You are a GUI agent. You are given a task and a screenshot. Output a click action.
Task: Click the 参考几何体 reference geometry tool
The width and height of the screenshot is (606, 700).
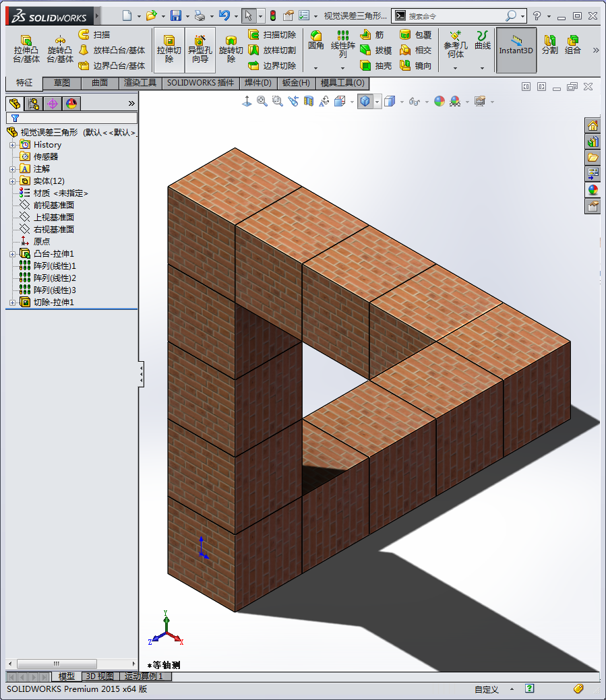tap(456, 44)
